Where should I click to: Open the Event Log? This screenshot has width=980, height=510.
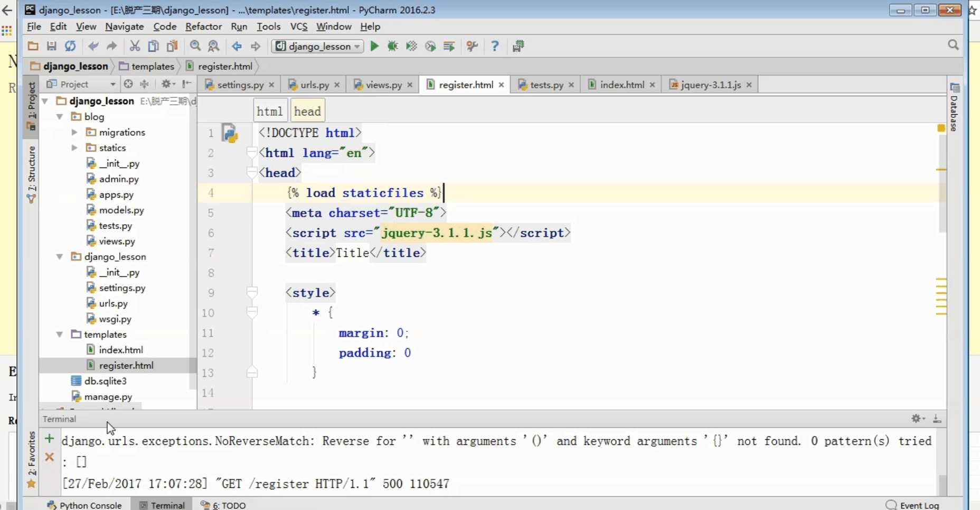click(x=912, y=505)
